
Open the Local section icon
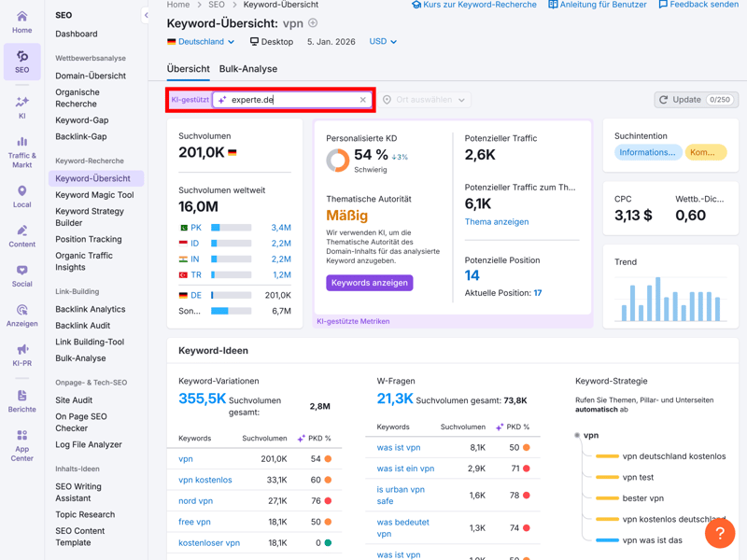point(21,195)
